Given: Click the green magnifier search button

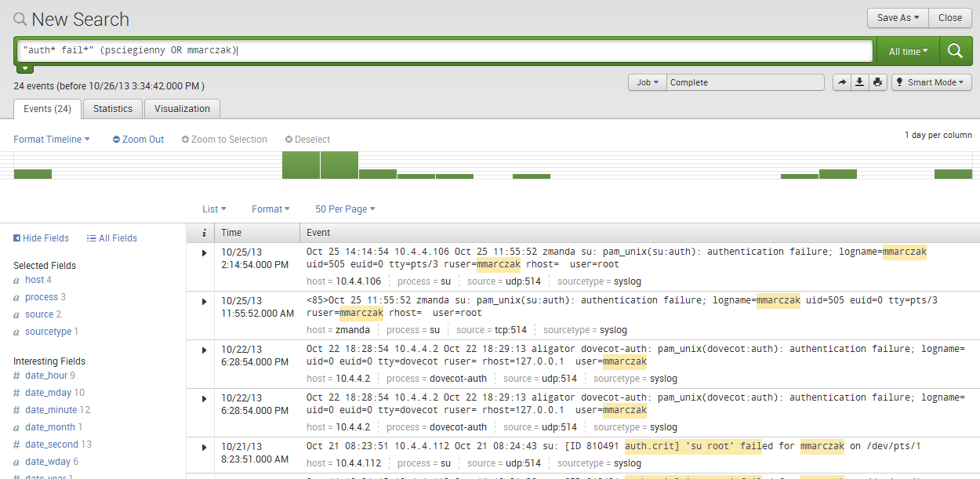Looking at the screenshot, I should 955,51.
